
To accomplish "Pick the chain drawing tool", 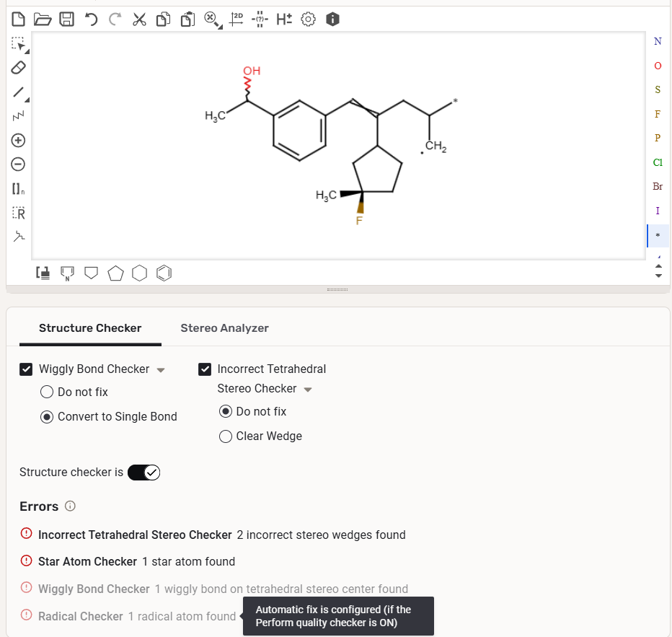I will click(18, 115).
